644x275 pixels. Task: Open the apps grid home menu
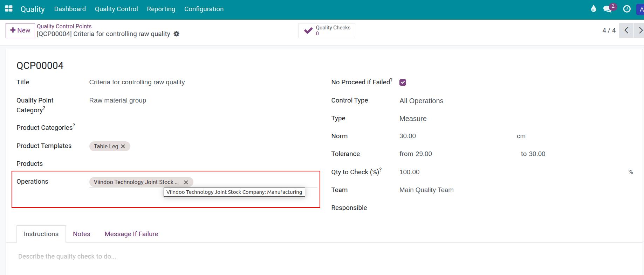coord(9,9)
